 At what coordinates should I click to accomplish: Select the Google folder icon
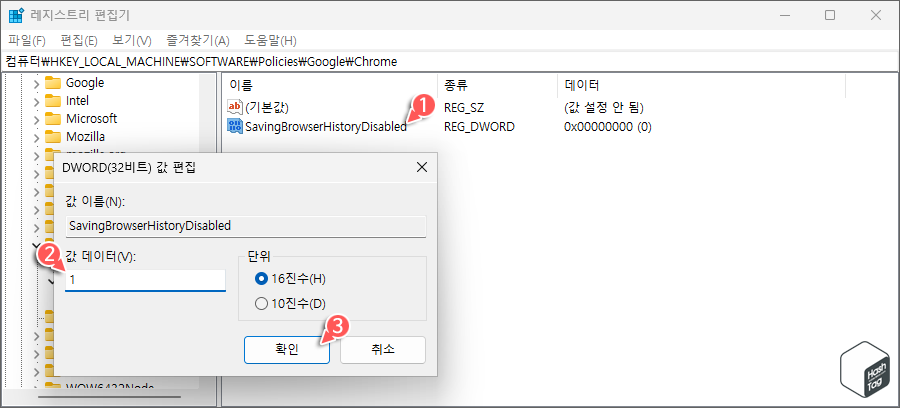coord(53,83)
